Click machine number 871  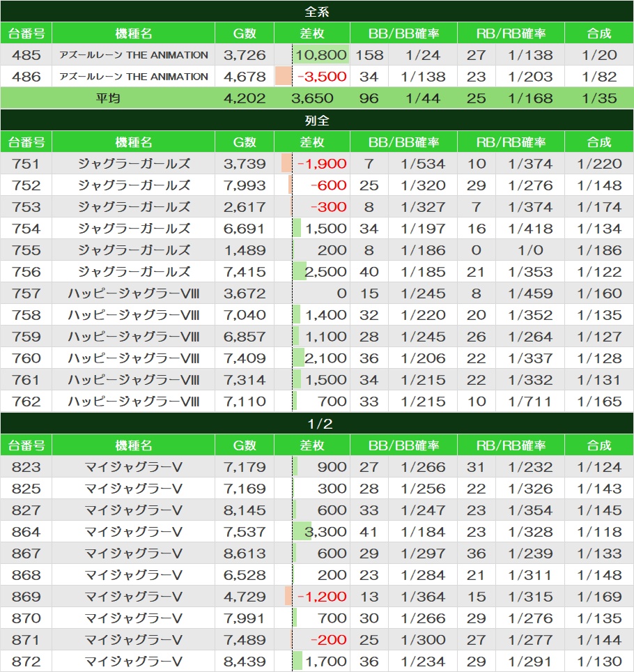pos(26,639)
